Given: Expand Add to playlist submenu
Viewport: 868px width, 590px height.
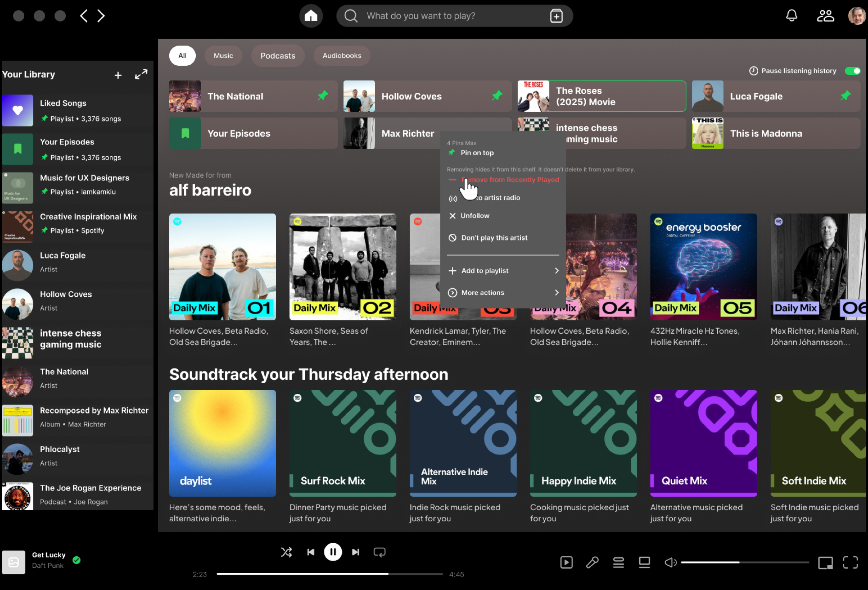Looking at the screenshot, I should (503, 271).
